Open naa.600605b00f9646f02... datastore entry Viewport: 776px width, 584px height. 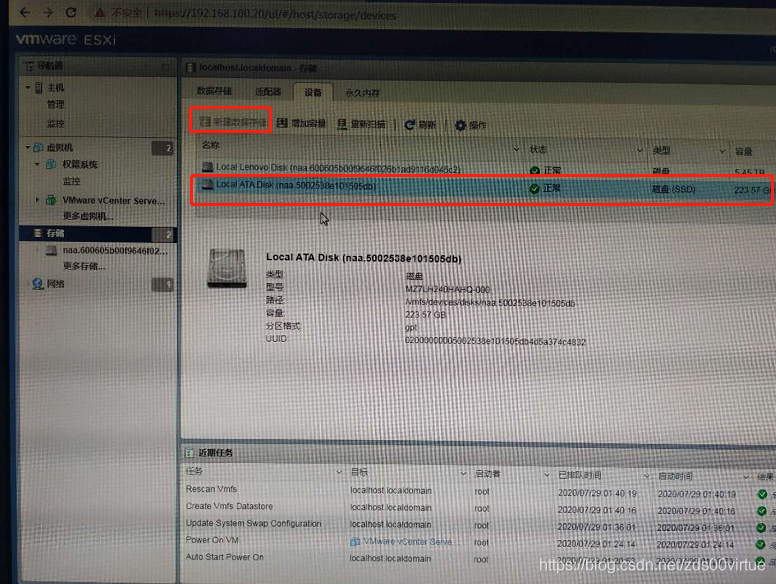coord(115,251)
